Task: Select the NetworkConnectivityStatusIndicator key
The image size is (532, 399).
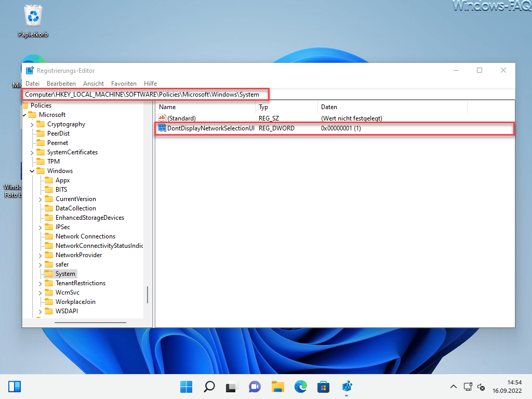Action: click(99, 246)
